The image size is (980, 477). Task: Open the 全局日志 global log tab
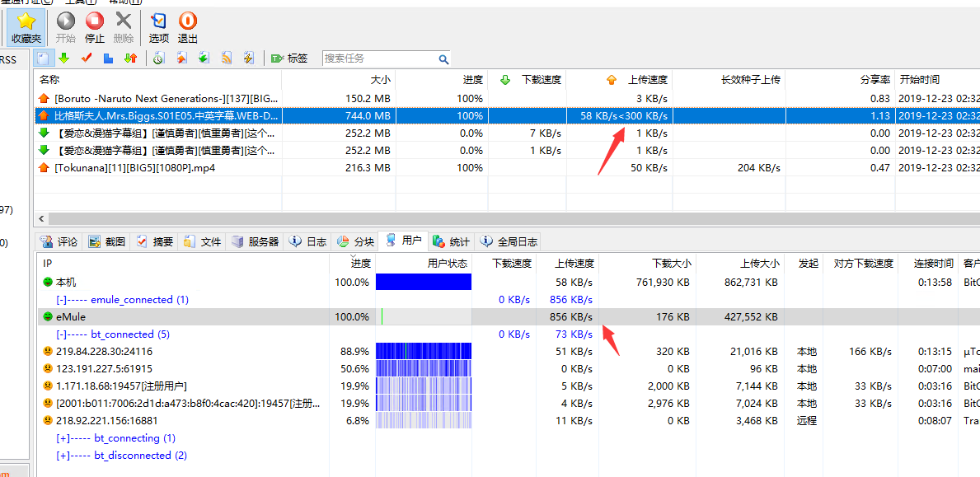pyautogui.click(x=509, y=241)
